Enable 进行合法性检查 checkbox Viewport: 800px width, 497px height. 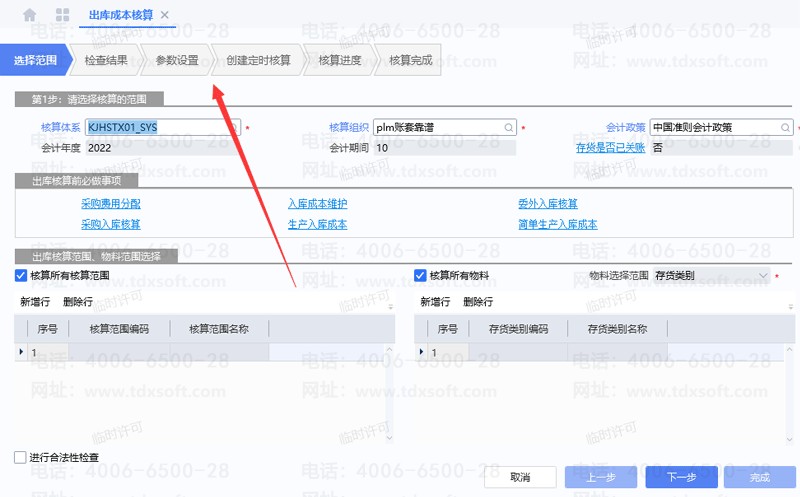21,457
